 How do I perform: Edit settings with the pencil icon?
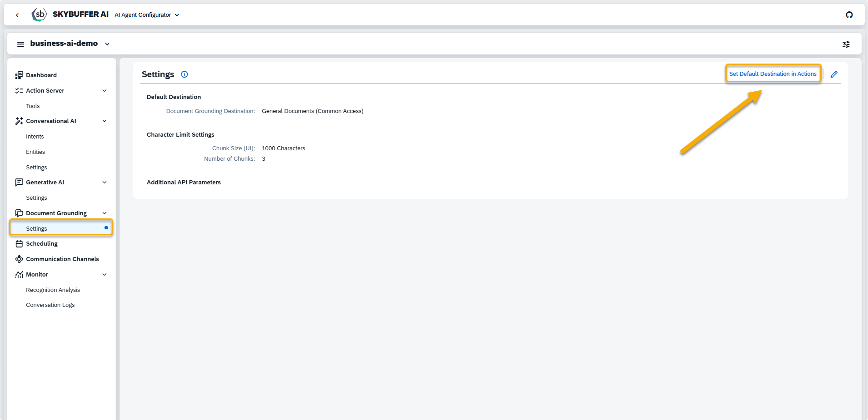click(x=834, y=74)
